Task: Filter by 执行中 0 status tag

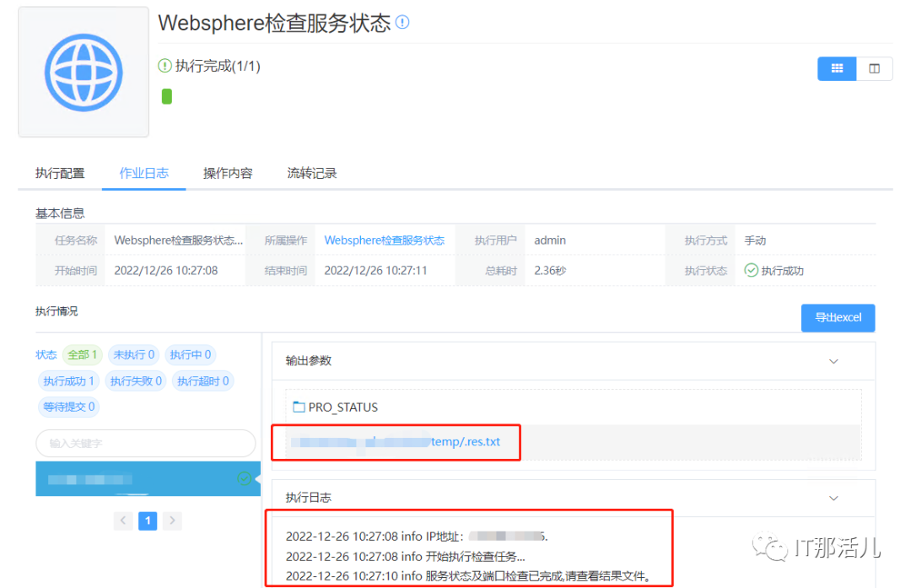Action: (191, 354)
